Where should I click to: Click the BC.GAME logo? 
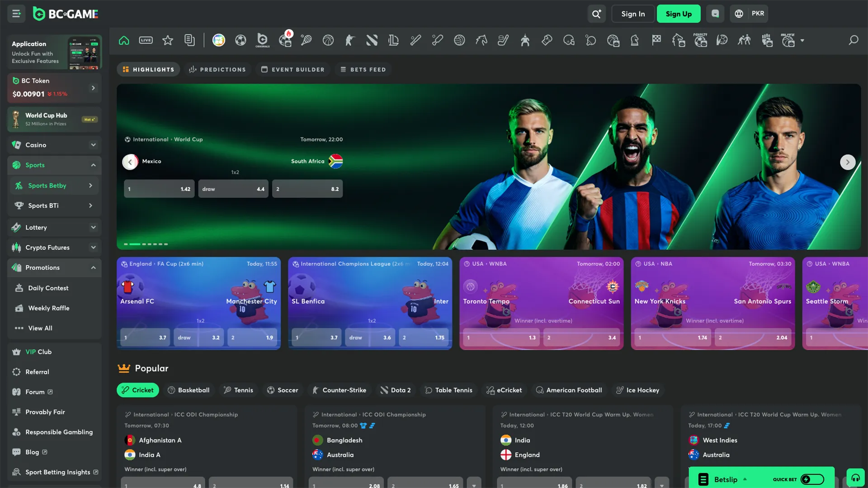tap(66, 14)
